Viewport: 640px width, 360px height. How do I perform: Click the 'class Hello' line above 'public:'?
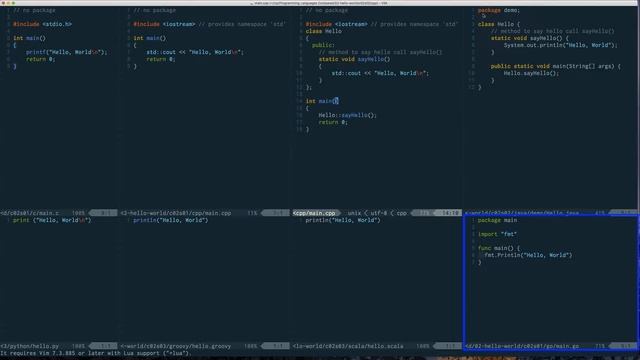tap(324, 31)
